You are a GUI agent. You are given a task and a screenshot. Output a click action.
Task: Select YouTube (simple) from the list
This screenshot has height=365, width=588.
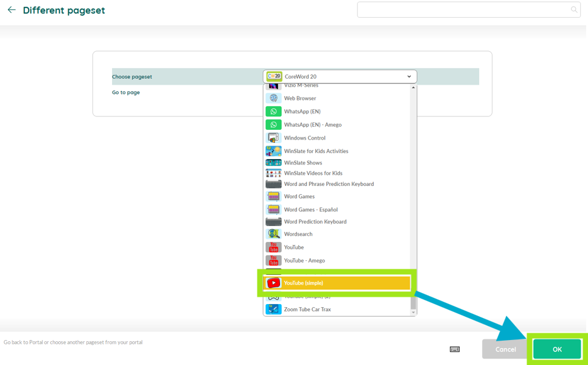[x=337, y=283]
